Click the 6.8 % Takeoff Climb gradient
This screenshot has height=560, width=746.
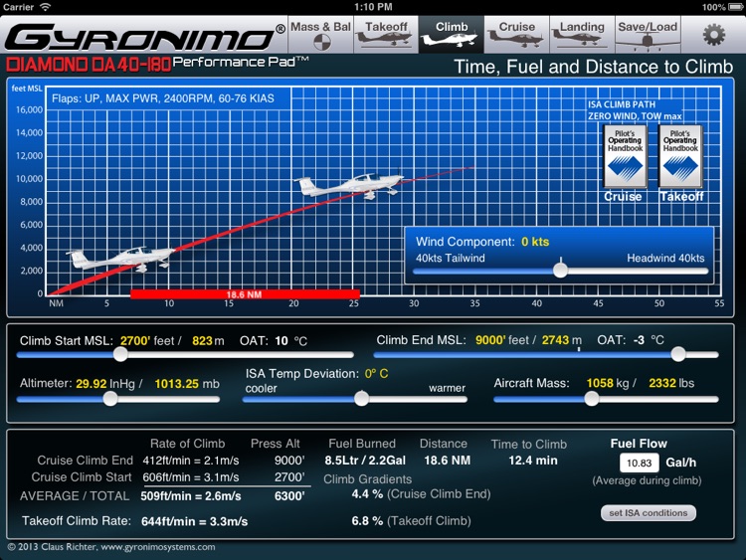click(367, 521)
